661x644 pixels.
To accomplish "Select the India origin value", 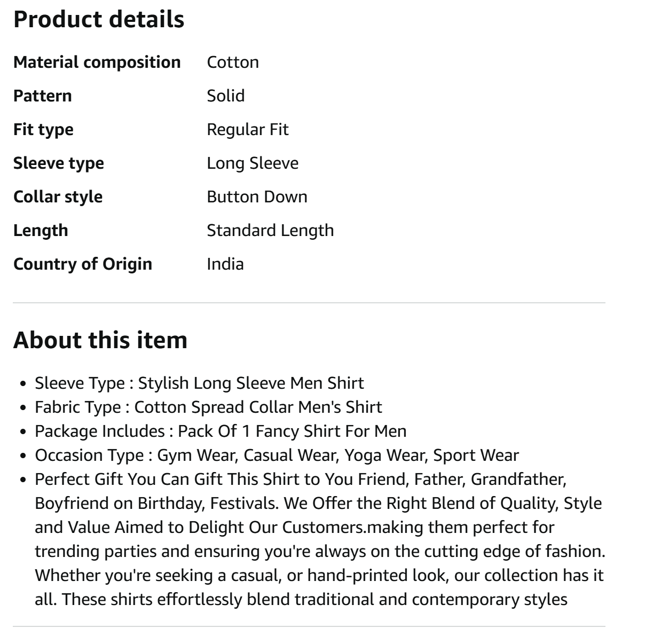I will coord(225,264).
